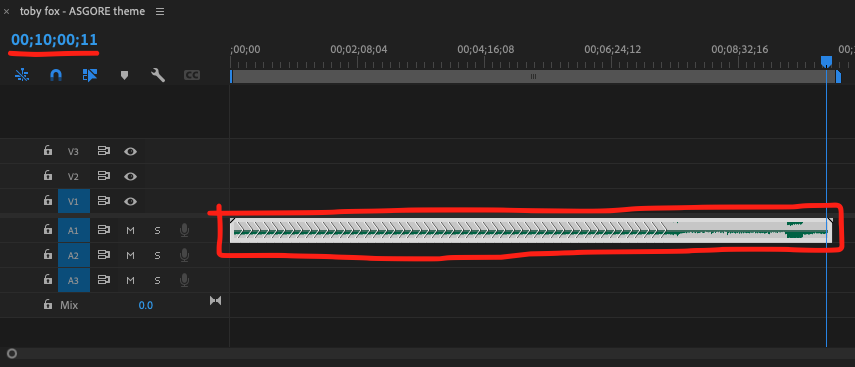Viewport: 855px width, 367px height.
Task: Toggle sync lock for V3
Action: (x=104, y=151)
